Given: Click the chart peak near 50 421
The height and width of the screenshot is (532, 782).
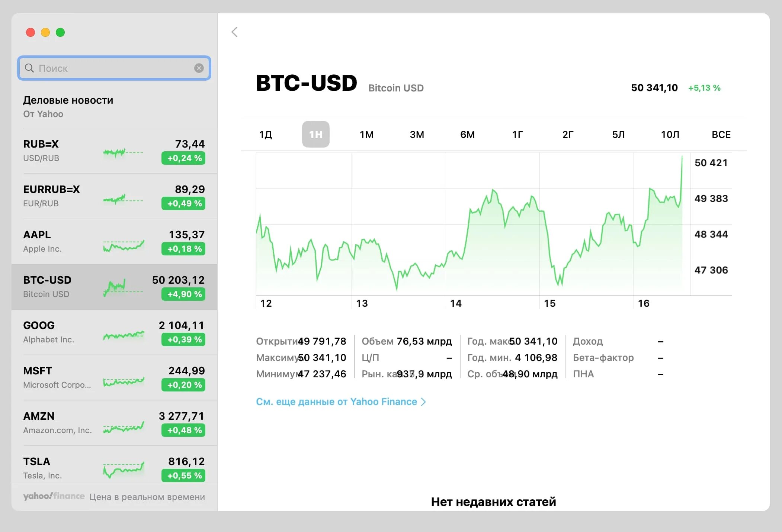Looking at the screenshot, I should (x=682, y=157).
